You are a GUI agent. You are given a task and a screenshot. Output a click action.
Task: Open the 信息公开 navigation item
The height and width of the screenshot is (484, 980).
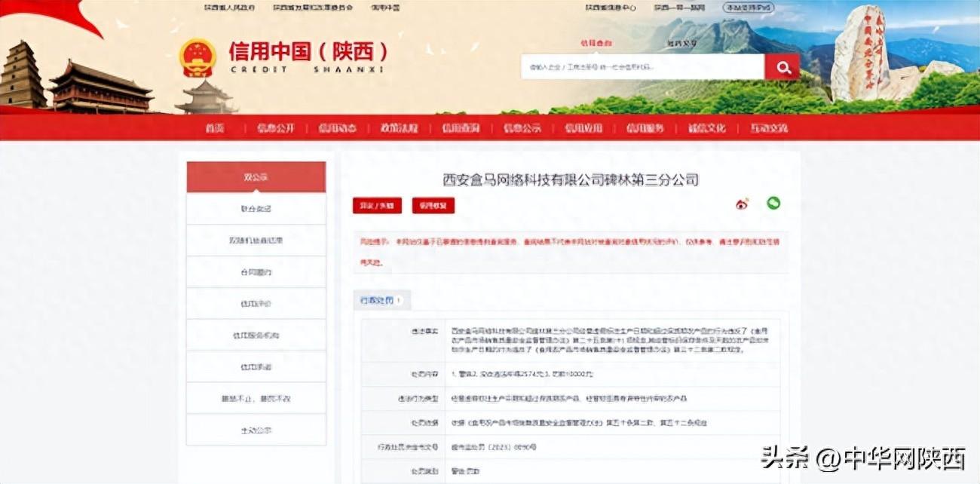click(276, 128)
